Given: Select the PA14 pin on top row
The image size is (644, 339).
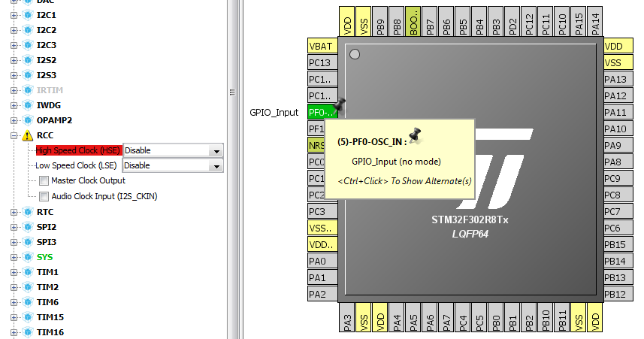Looking at the screenshot, I should coord(595,21).
